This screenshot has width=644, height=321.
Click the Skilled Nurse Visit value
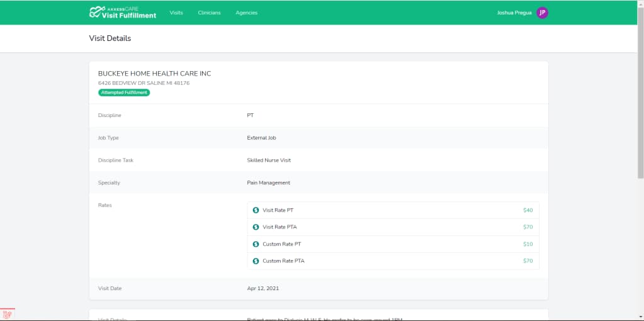pyautogui.click(x=269, y=160)
